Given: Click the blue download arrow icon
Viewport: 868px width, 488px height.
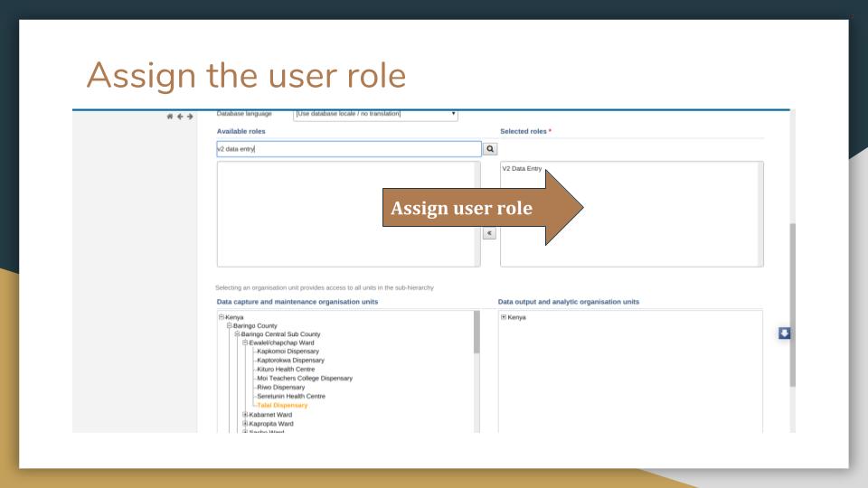Looking at the screenshot, I should pos(785,333).
